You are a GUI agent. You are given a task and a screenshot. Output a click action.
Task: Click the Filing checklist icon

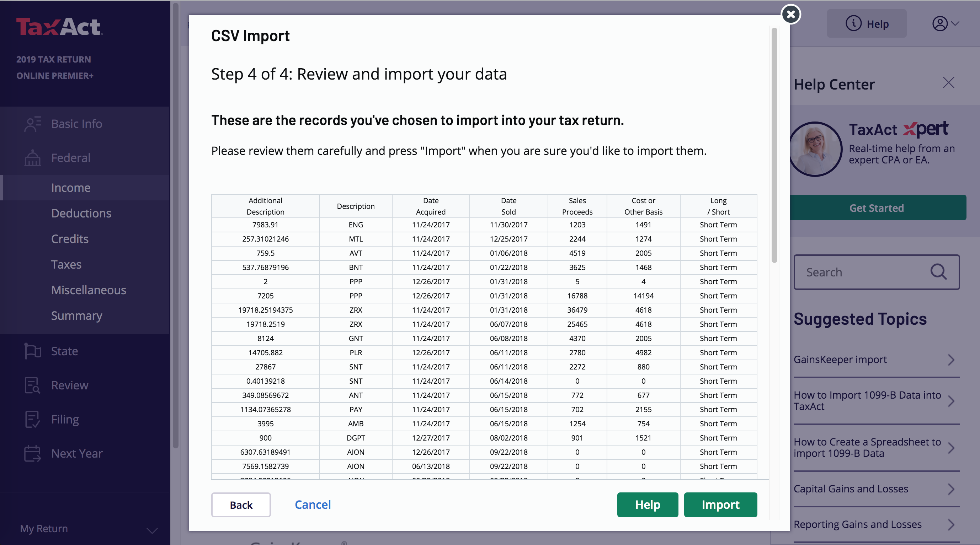33,419
